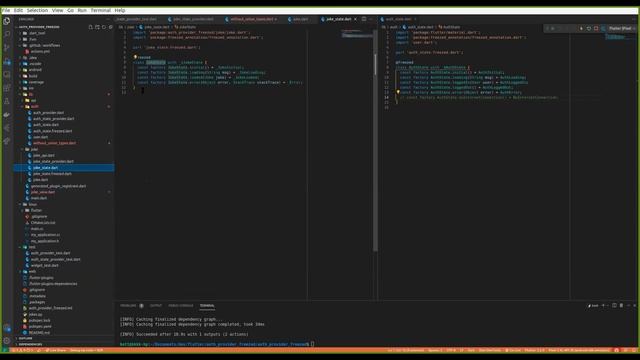Click the split editor icon beside joke_state.dart tab
The height and width of the screenshot is (360, 640).
tap(364, 19)
